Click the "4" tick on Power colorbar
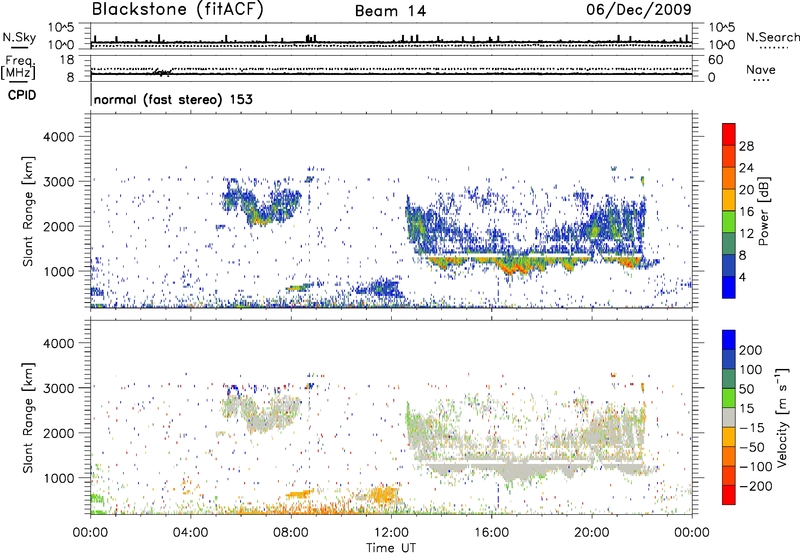800x554 pixels. 743,277
